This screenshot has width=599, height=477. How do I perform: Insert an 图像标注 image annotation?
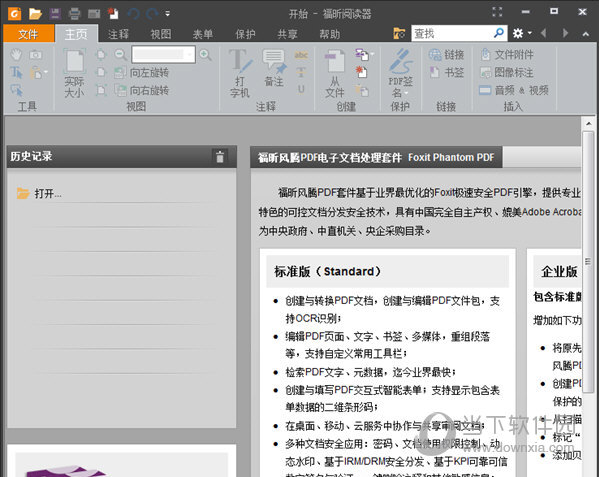click(x=507, y=72)
